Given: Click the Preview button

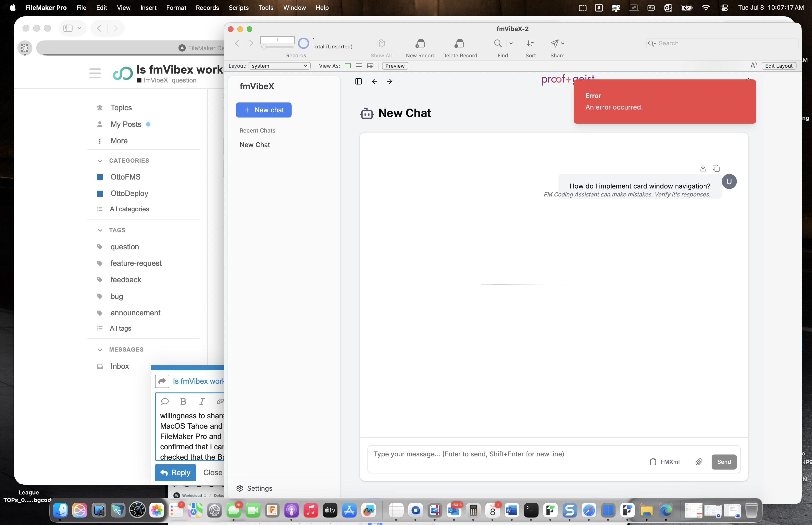Looking at the screenshot, I should pyautogui.click(x=395, y=66).
